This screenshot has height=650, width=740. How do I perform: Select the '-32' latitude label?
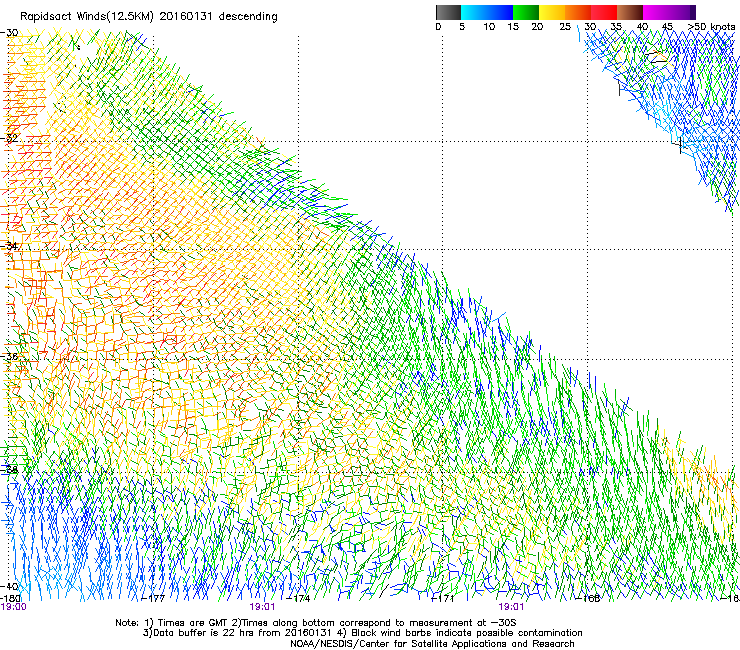tap(9, 139)
